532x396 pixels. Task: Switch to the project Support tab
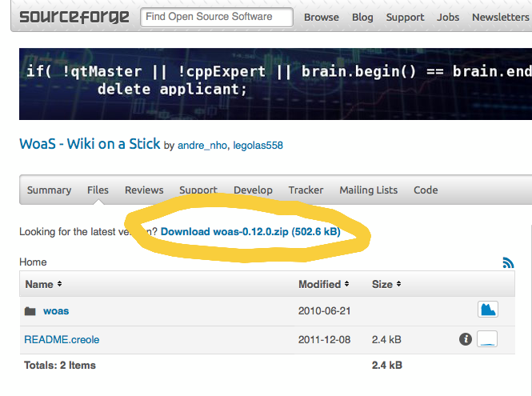point(198,190)
